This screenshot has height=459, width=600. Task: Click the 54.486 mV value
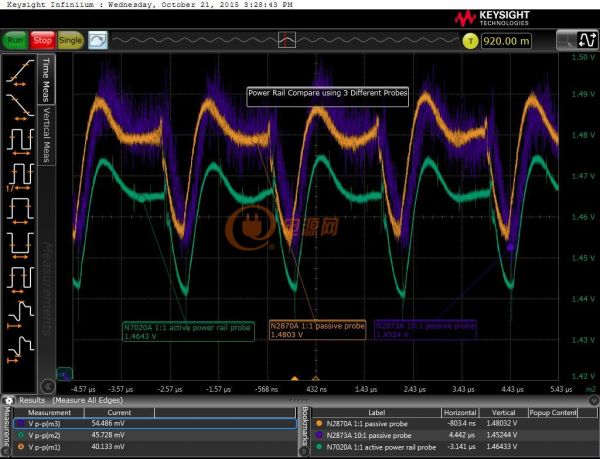pyautogui.click(x=108, y=423)
